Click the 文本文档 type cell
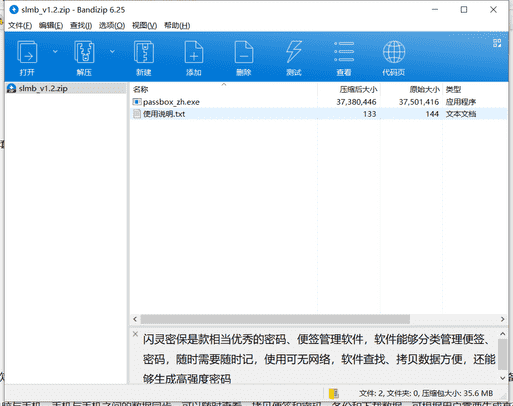 coord(461,114)
